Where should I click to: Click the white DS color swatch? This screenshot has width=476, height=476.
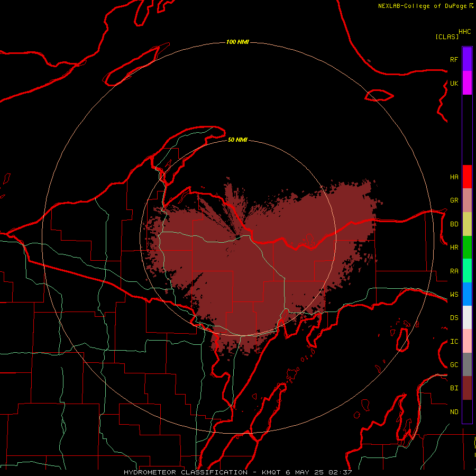(x=467, y=317)
